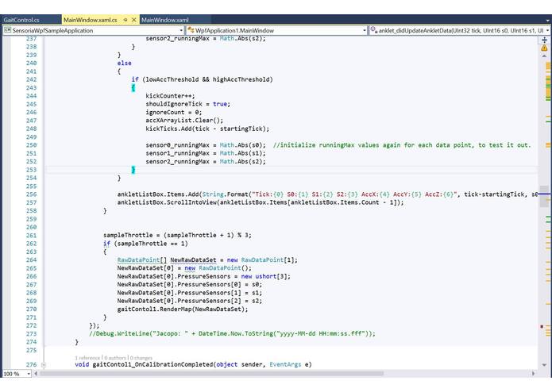Click the '0 authors' CodeLens link
This screenshot has width=552, height=392.
tap(115, 358)
